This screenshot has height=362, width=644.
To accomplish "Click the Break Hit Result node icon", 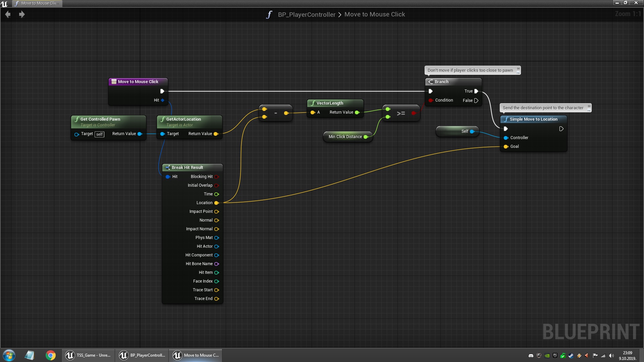I will [x=167, y=168].
